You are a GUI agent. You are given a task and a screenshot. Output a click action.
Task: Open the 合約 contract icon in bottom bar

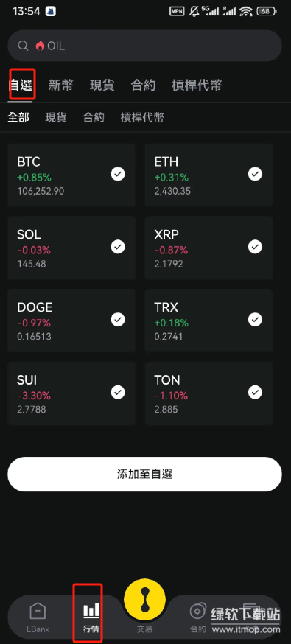[x=197, y=611]
